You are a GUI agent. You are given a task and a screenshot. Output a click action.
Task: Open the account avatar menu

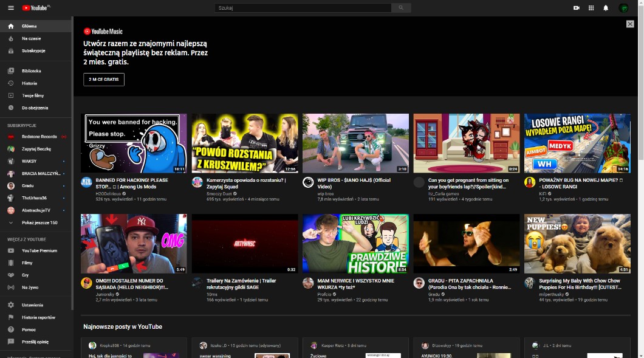623,8
